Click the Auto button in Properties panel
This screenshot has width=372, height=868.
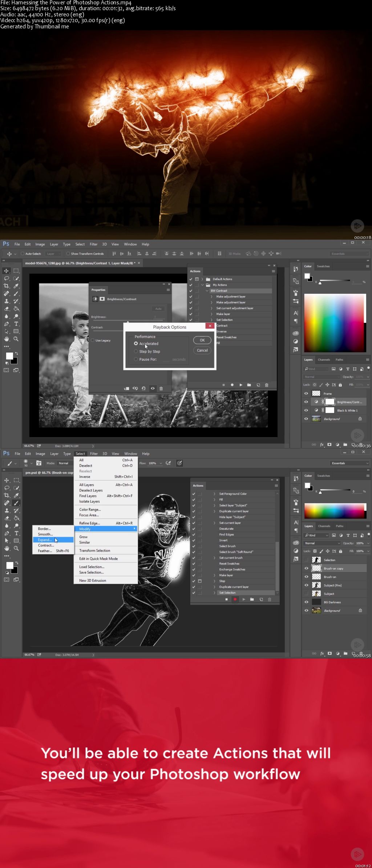tap(158, 308)
